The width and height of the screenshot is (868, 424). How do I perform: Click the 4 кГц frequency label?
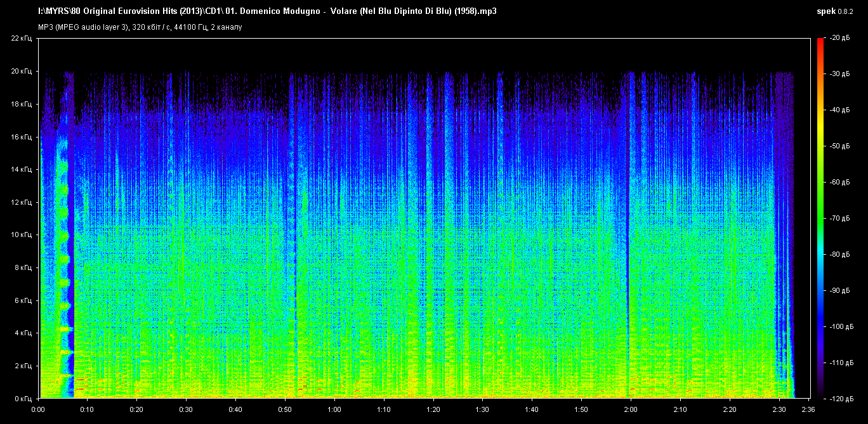[x=23, y=333]
